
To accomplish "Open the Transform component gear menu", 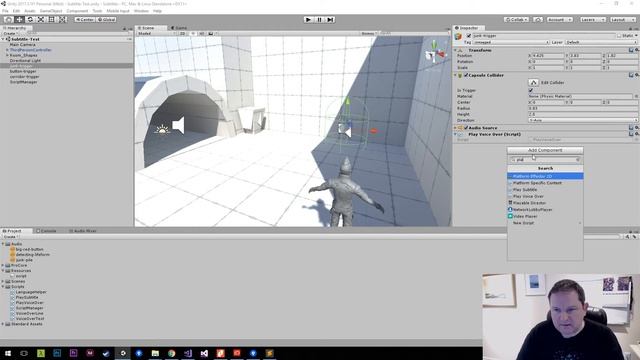I will tap(636, 50).
